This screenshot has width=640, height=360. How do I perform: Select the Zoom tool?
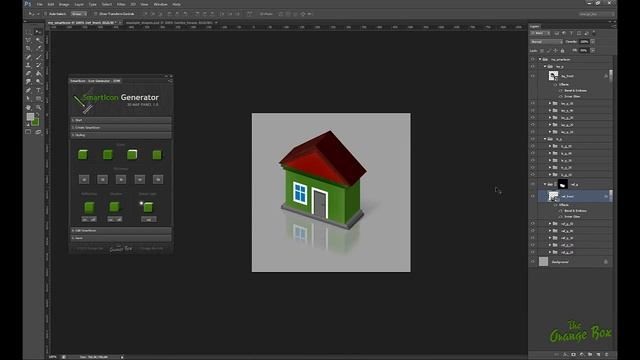coord(38,107)
